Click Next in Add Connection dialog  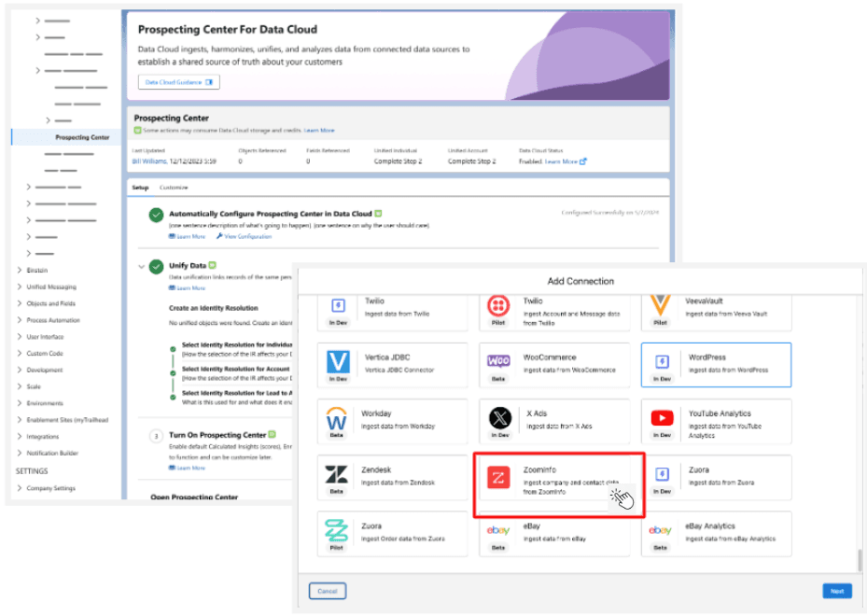tap(837, 591)
